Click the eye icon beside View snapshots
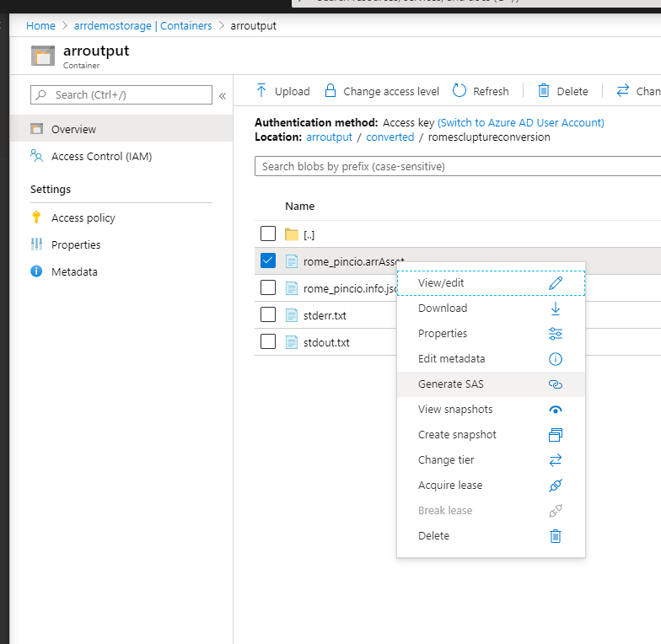The height and width of the screenshot is (644, 661). click(x=556, y=410)
